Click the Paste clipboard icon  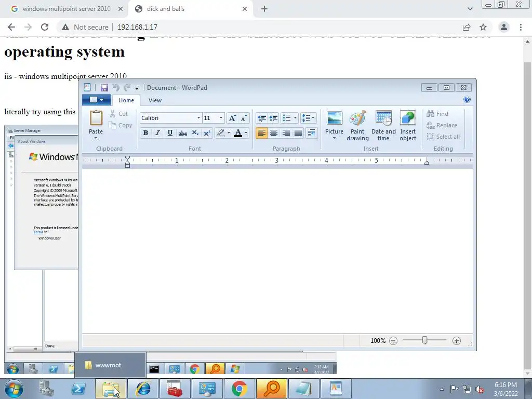[x=96, y=118]
